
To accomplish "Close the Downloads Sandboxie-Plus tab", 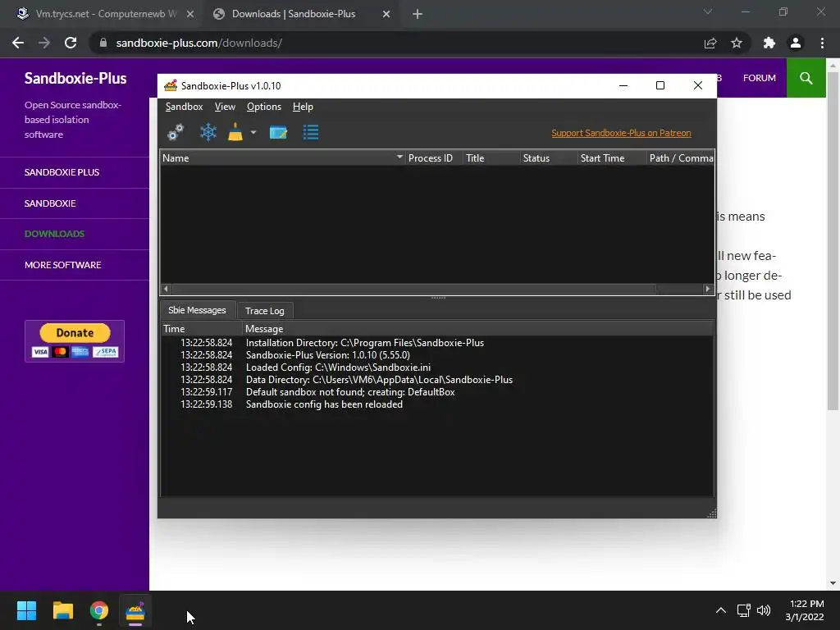I will tap(386, 15).
